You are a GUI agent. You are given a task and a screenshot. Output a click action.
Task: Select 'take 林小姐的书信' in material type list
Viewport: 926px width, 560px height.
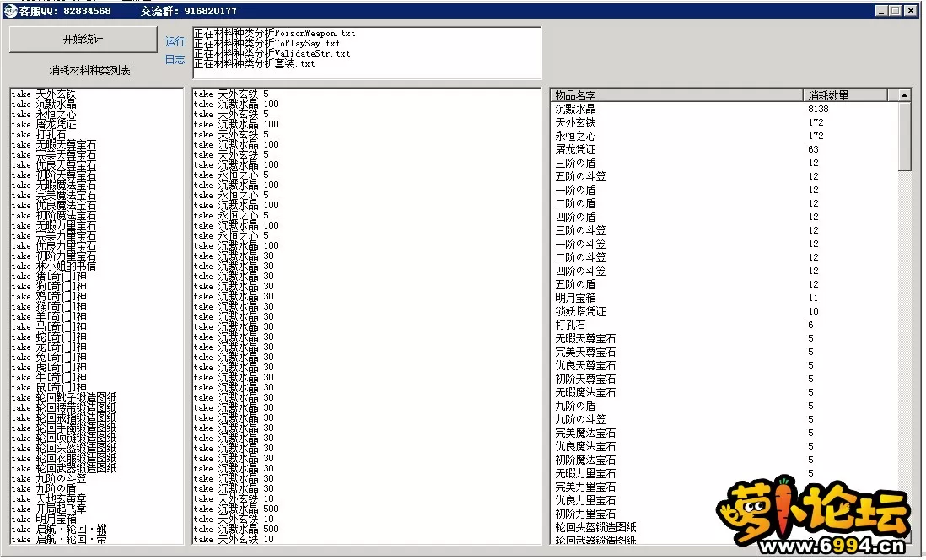[54, 266]
